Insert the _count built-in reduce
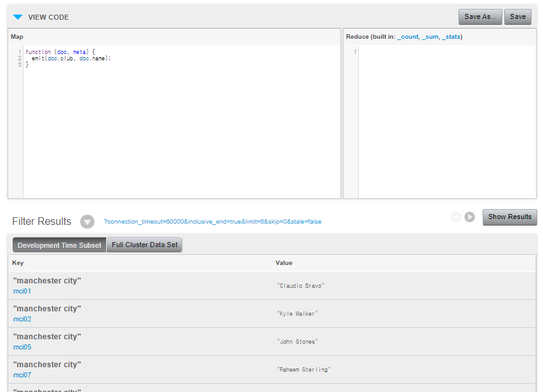 point(408,37)
